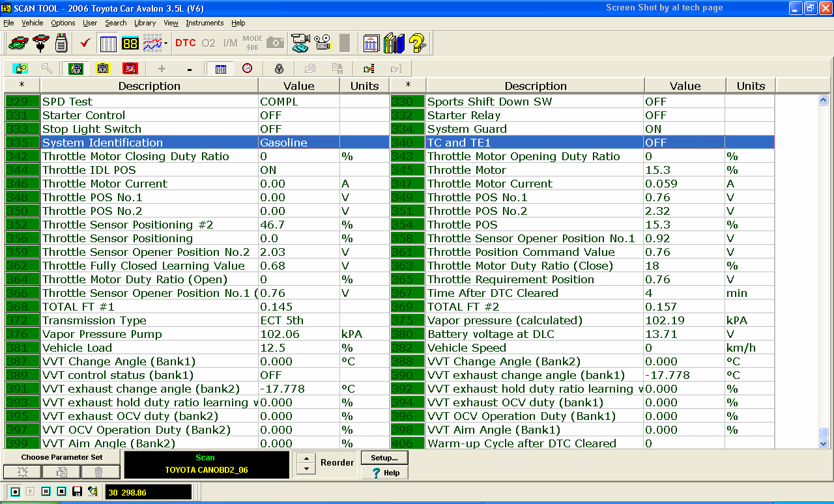The width and height of the screenshot is (834, 504).
Task: Open the Instruments menu
Action: (205, 23)
